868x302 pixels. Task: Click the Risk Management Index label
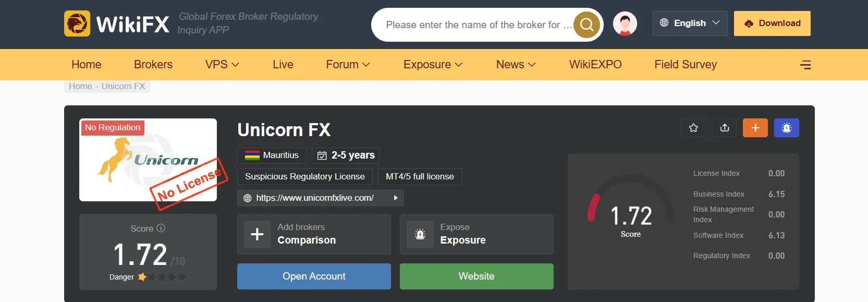724,214
